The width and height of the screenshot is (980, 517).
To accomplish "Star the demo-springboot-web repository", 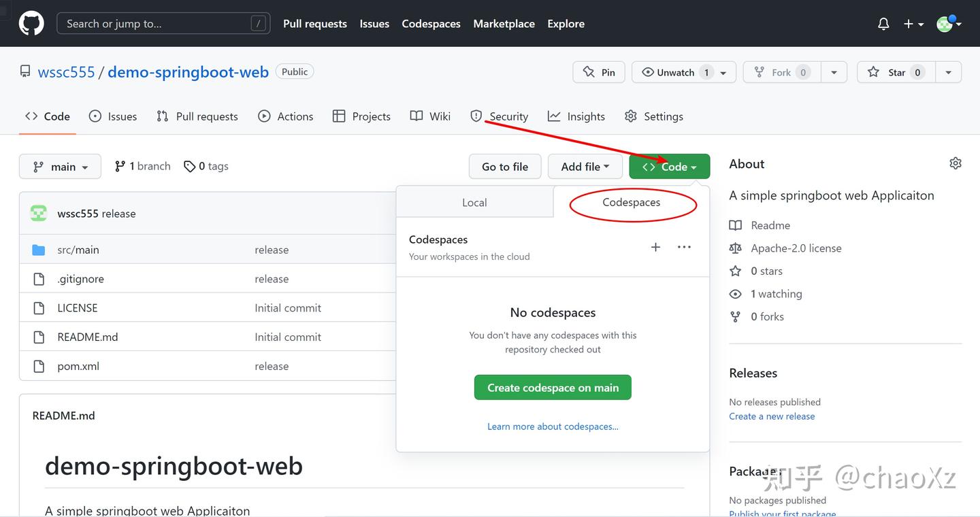I will point(896,71).
